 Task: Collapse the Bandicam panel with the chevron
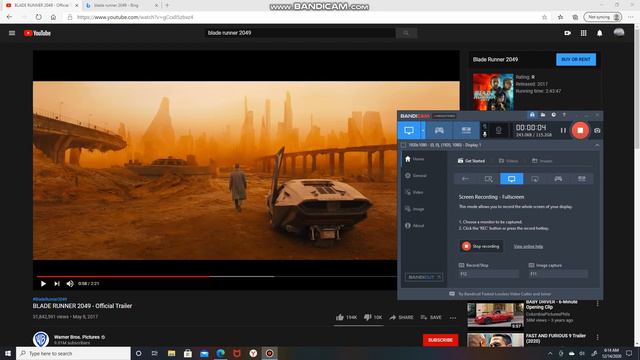tap(597, 145)
